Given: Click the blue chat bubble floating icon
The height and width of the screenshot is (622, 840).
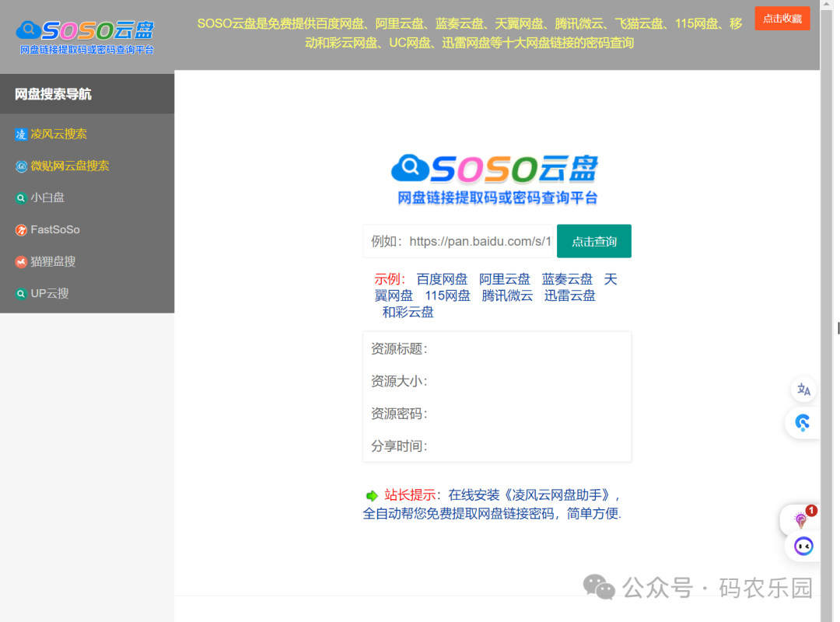Looking at the screenshot, I should 803,422.
